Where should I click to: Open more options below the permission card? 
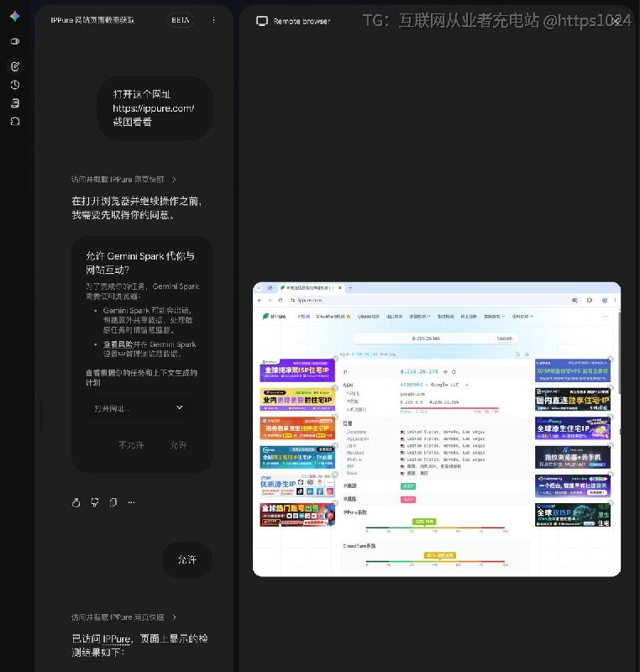pyautogui.click(x=132, y=502)
